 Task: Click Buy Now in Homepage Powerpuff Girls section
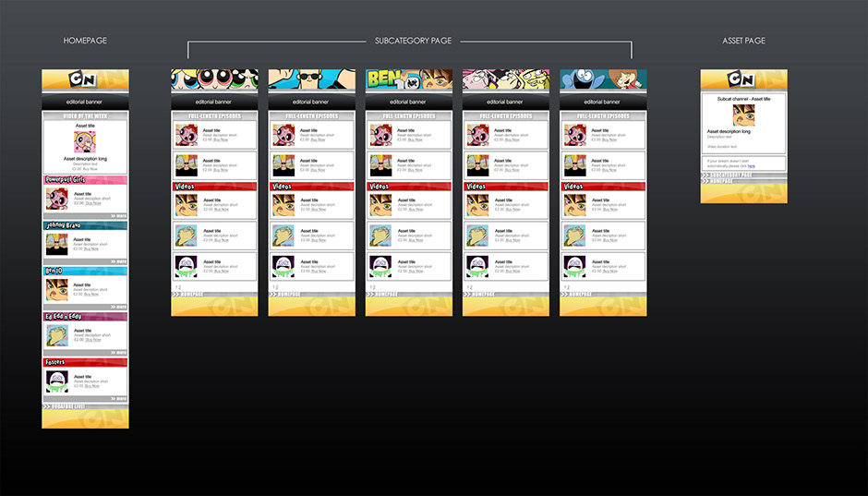tap(93, 203)
